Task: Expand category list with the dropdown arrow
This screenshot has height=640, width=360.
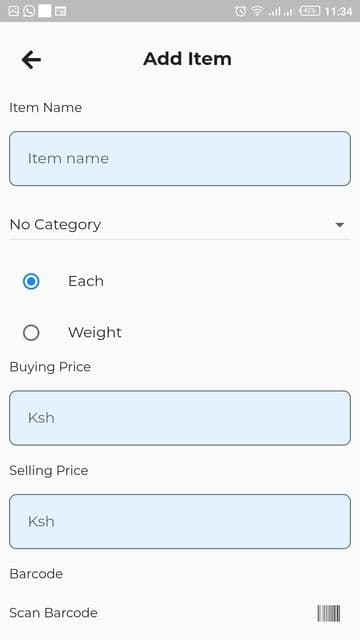Action: pos(340,225)
